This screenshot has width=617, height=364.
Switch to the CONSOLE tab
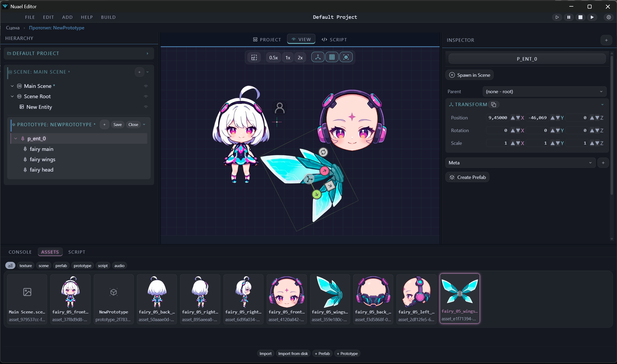20,252
